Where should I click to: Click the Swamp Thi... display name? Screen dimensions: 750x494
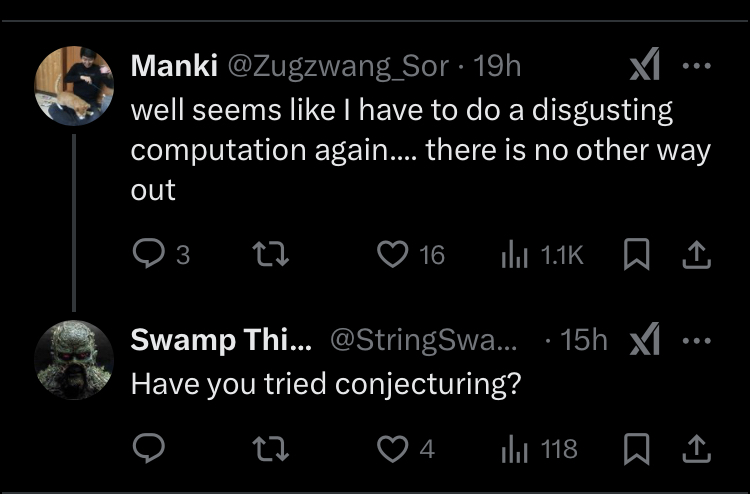tap(222, 340)
